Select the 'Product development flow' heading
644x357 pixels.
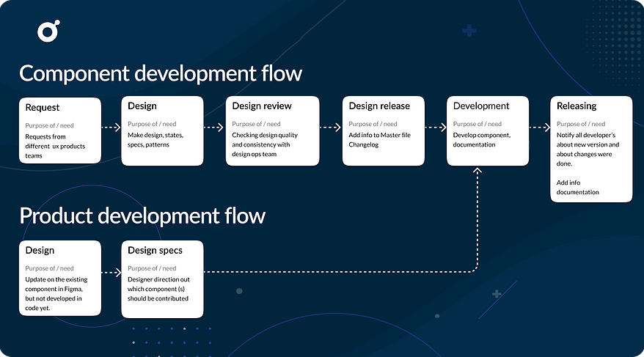click(x=142, y=216)
